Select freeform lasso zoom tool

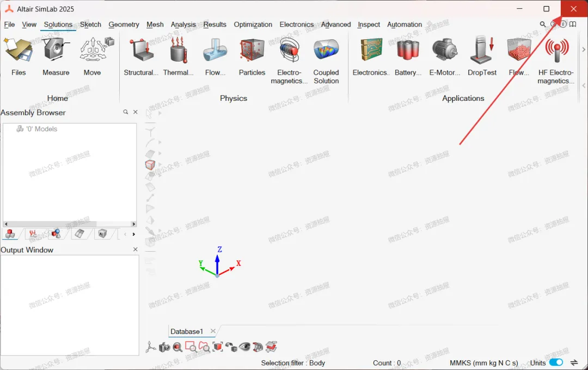point(204,347)
